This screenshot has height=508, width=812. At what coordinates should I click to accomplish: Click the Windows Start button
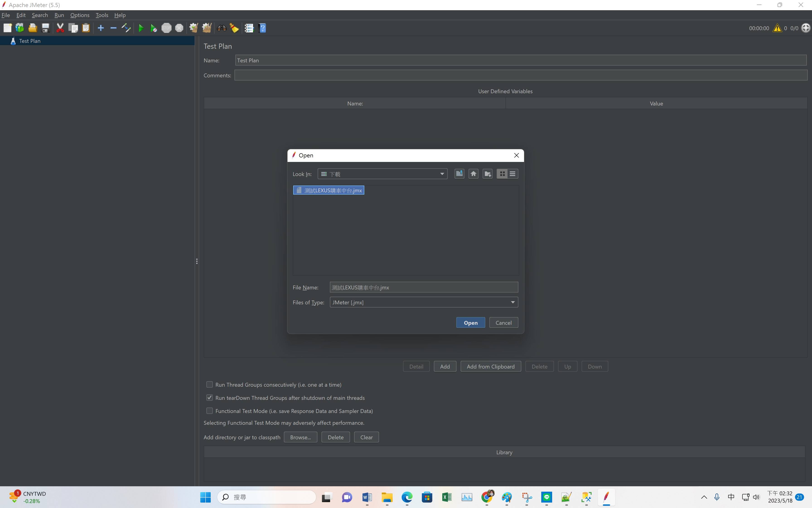point(205,497)
